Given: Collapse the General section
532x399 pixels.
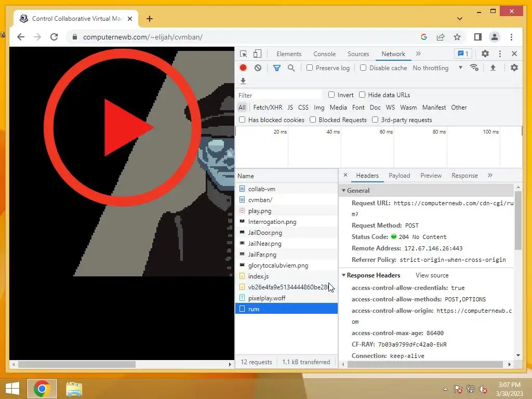Looking at the screenshot, I should pyautogui.click(x=344, y=190).
